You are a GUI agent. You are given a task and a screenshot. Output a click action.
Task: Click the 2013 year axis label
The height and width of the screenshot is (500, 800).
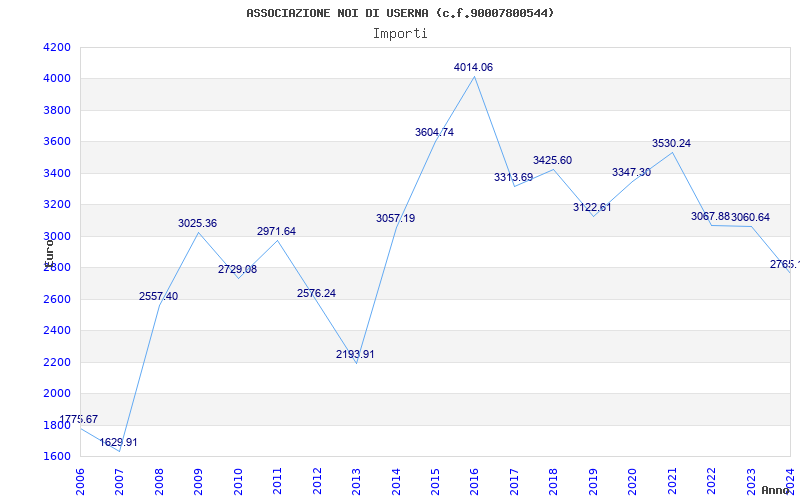[x=356, y=481]
